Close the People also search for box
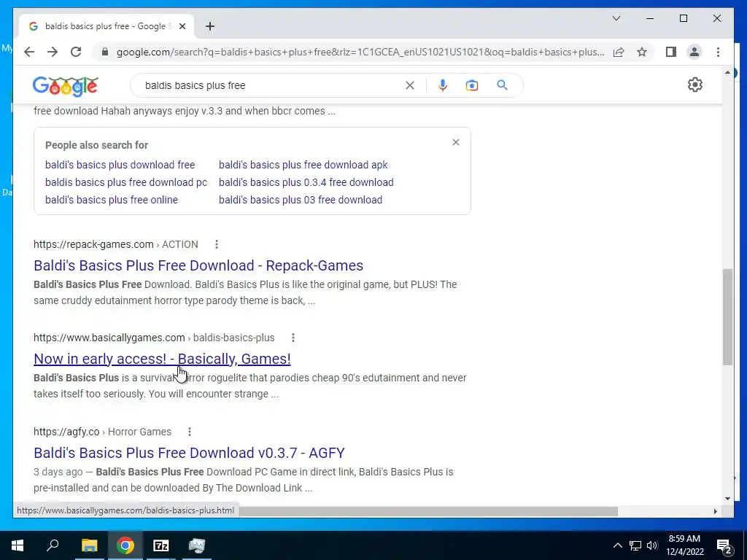The height and width of the screenshot is (560, 747). click(456, 142)
